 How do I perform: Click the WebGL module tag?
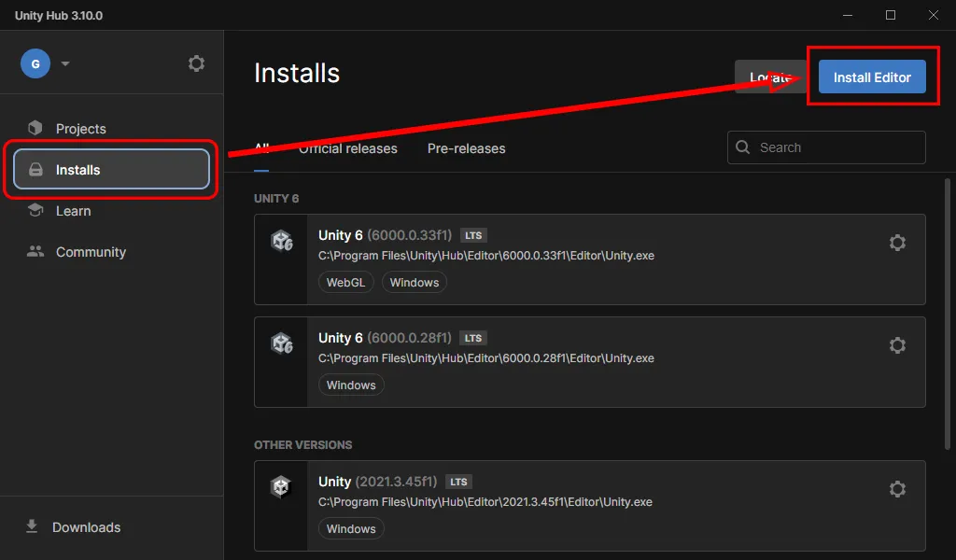coord(345,283)
